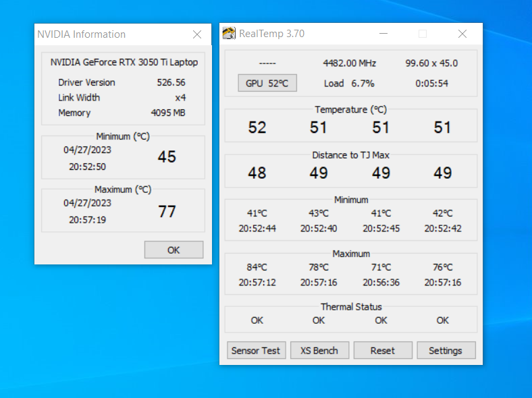Click the max time 20:57:12
Viewport: 532px width, 398px height.
coord(257,283)
